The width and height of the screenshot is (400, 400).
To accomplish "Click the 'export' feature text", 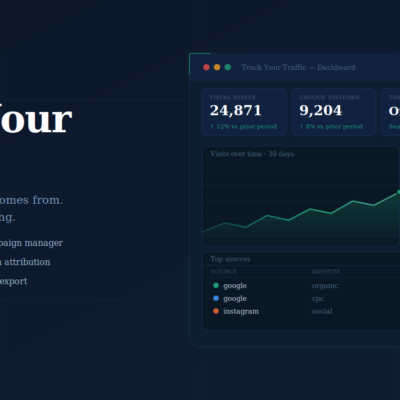I will point(14,281).
